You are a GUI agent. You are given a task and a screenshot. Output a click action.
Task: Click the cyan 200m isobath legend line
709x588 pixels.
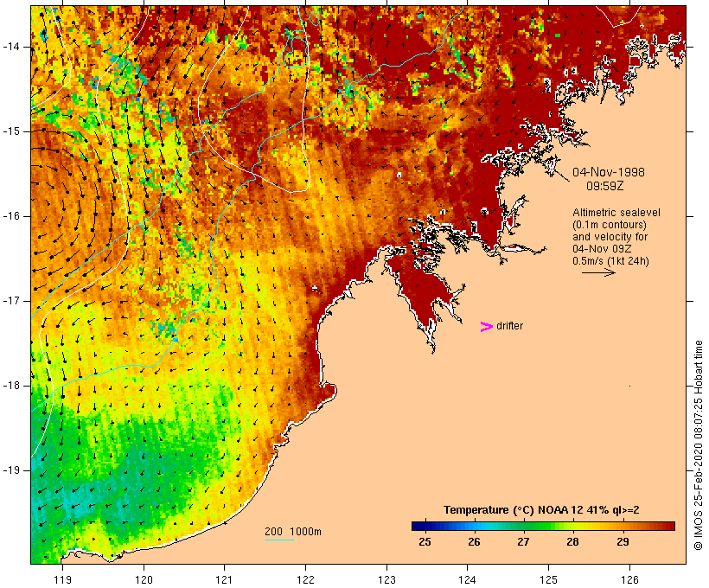coord(279,540)
